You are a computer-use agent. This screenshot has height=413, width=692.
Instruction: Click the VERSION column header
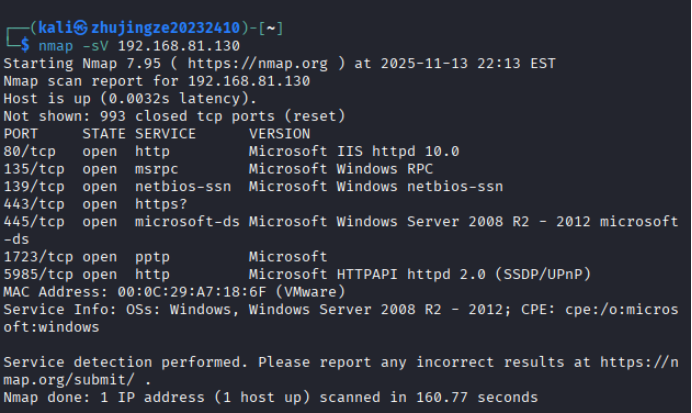279,133
